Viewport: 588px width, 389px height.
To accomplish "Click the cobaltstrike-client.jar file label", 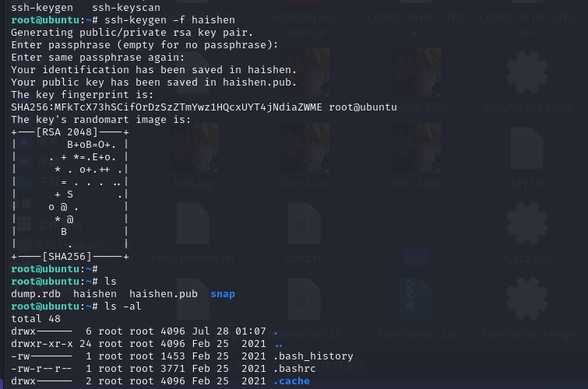I will [305, 25].
